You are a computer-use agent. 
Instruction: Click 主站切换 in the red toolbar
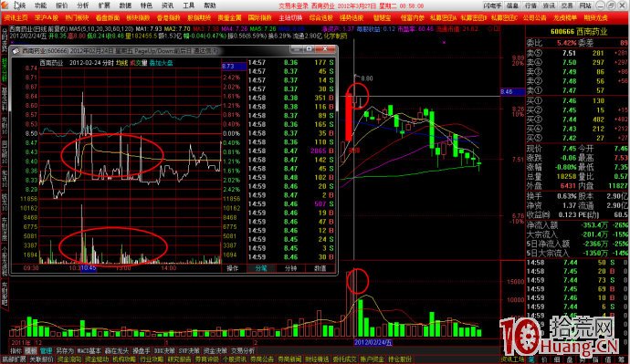point(290,18)
